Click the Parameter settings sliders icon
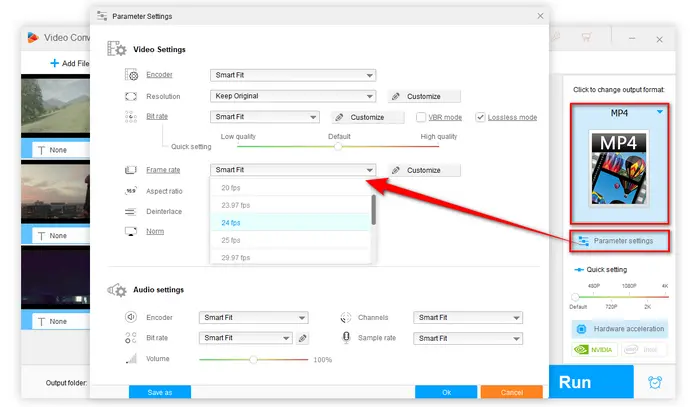700x407 pixels. (x=583, y=241)
